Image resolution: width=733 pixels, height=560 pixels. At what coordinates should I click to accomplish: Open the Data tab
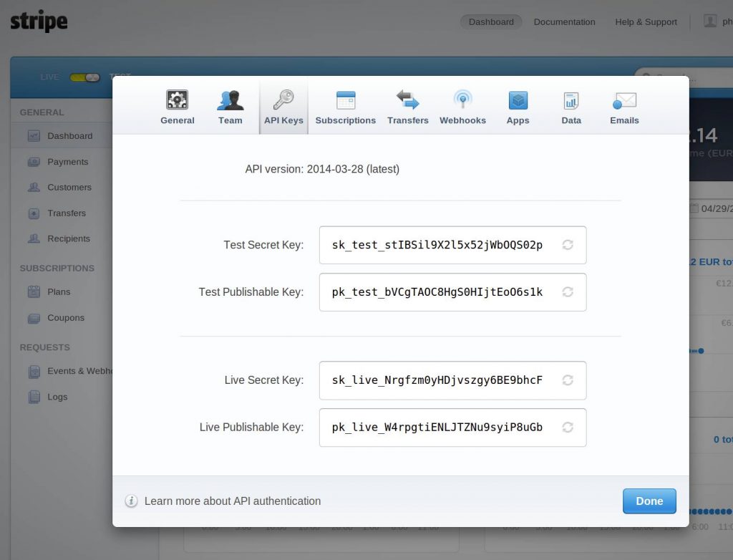pyautogui.click(x=571, y=107)
